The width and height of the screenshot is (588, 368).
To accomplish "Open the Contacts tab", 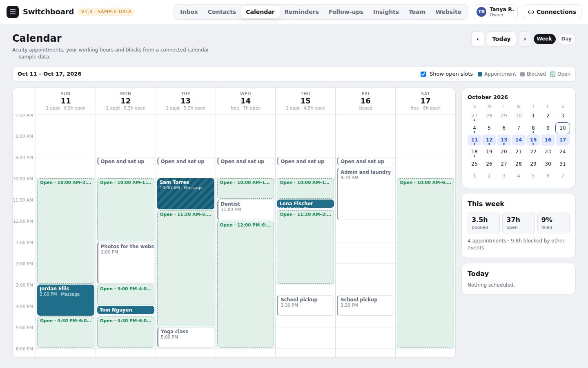I will (222, 12).
